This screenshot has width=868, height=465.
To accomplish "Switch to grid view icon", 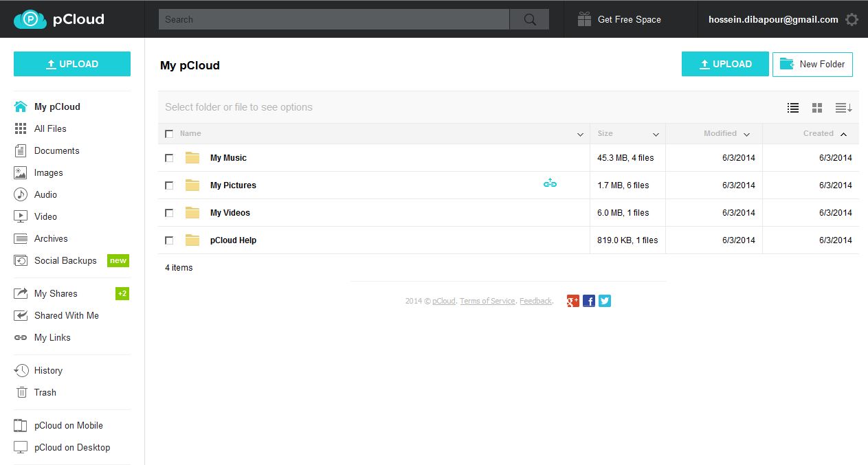I will [x=817, y=107].
